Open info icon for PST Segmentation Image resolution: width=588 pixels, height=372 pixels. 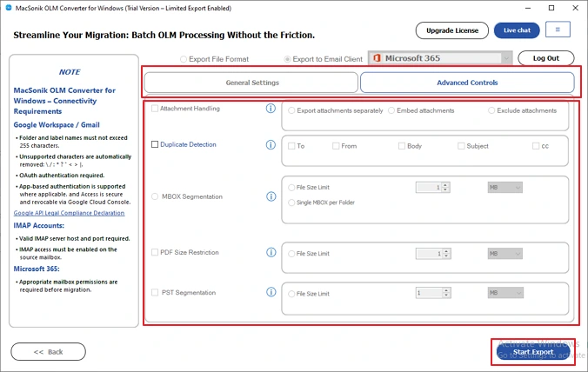[271, 292]
